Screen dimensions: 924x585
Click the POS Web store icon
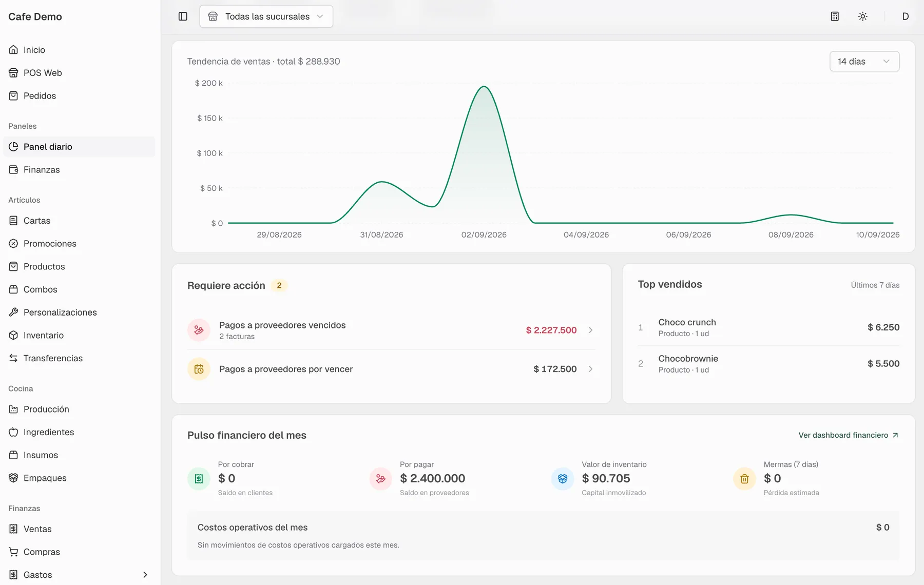coord(13,73)
